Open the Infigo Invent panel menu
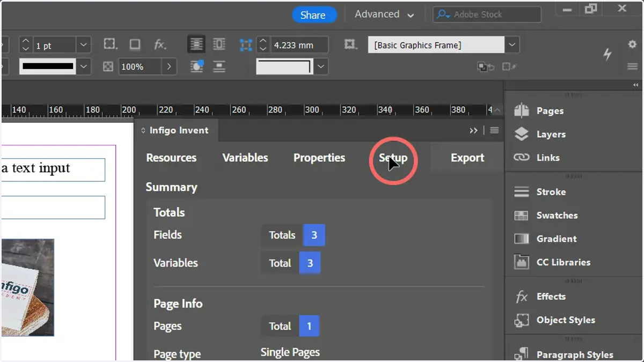The image size is (644, 362). 494,130
